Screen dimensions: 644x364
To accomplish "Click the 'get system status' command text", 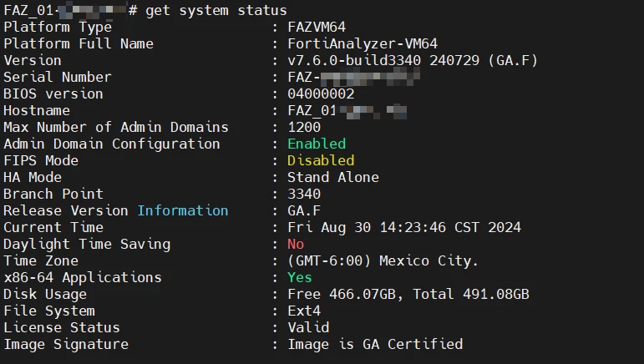I will coord(216,10).
